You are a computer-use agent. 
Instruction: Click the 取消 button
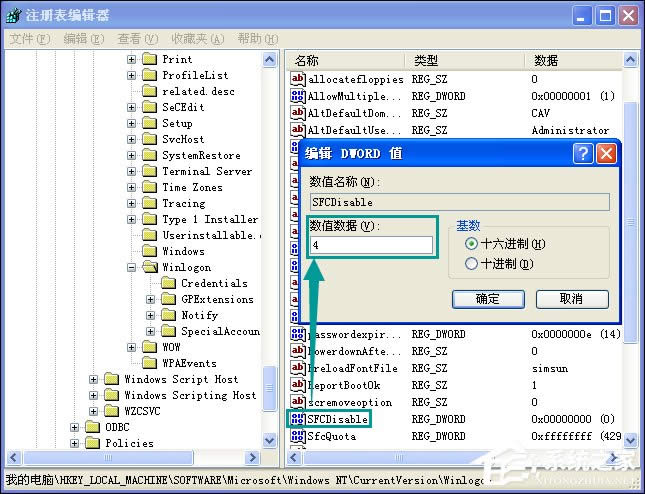[571, 299]
